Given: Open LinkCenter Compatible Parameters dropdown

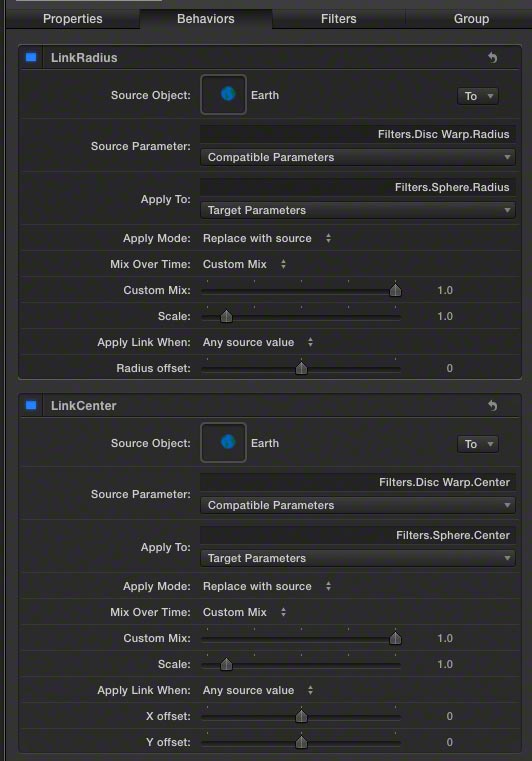Looking at the screenshot, I should pos(358,505).
